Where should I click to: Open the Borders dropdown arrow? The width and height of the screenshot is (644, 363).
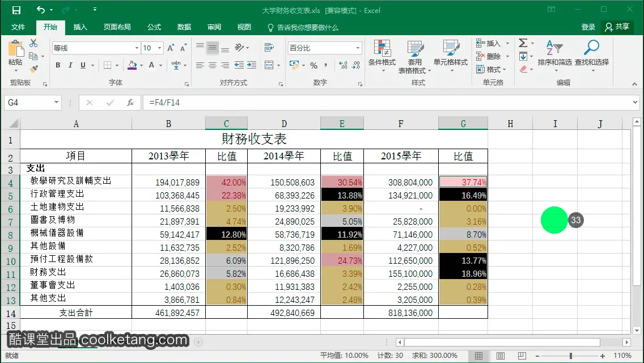pos(117,65)
